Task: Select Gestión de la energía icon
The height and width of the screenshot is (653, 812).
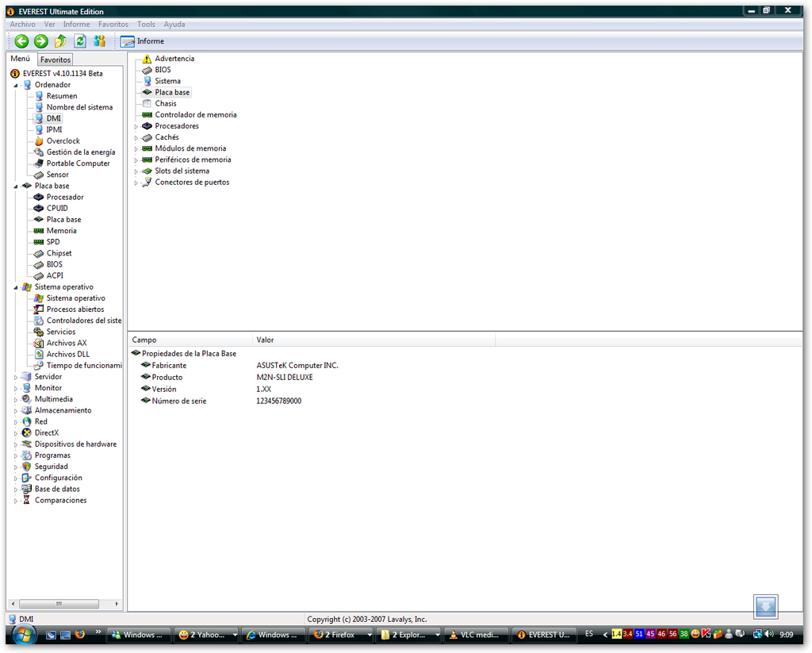Action: click(x=39, y=152)
